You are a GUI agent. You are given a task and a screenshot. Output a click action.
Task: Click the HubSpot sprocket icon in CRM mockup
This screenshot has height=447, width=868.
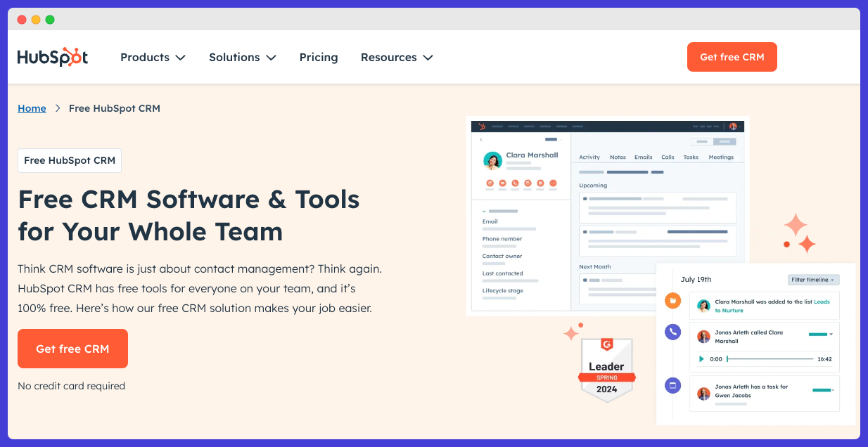coord(482,127)
